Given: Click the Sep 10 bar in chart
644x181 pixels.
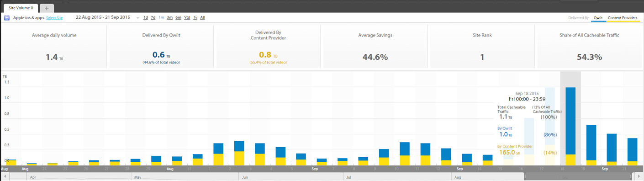Looking at the screenshot, I should [x=405, y=154].
